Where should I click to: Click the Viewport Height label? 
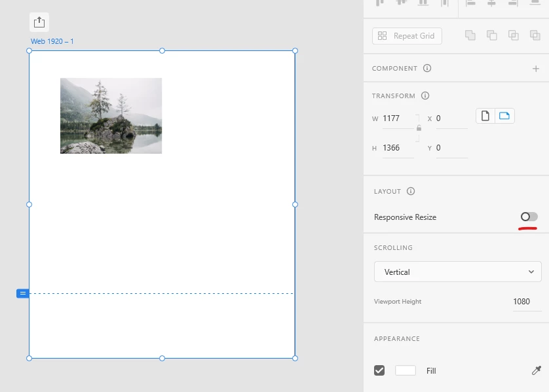[x=398, y=302]
